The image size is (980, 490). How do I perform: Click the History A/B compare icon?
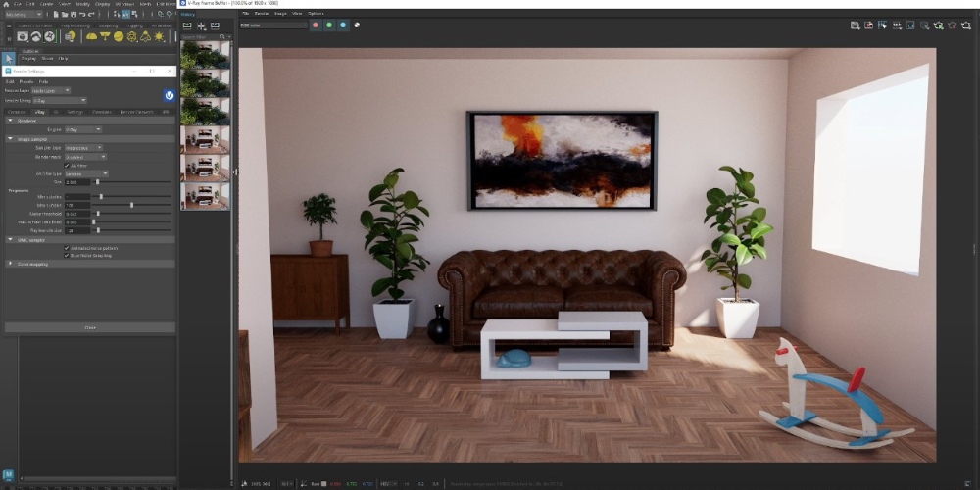tap(201, 25)
